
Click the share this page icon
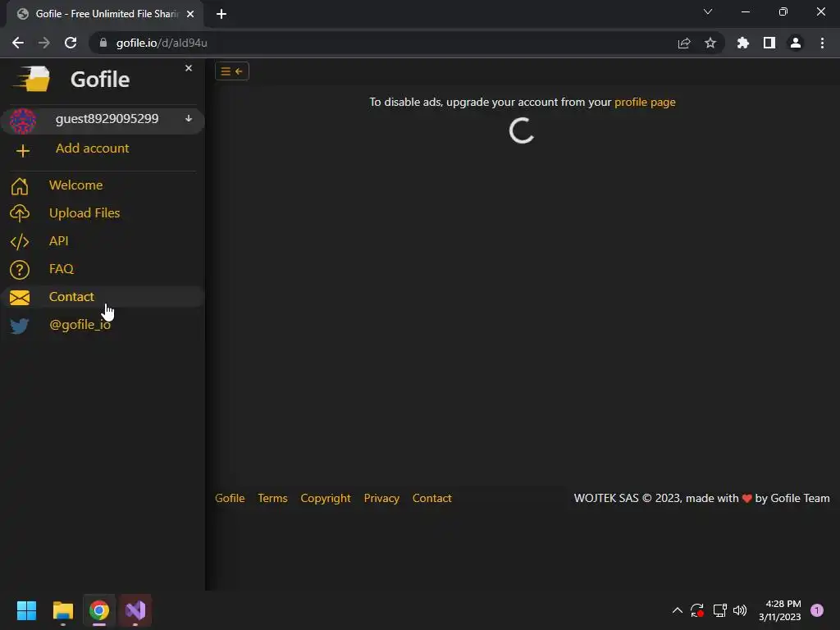pos(684,43)
